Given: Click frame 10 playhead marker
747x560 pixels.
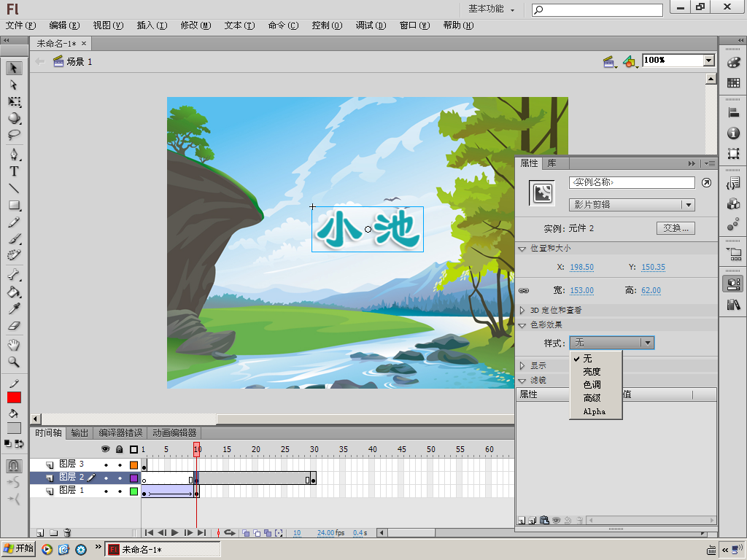Looking at the screenshot, I should pos(197,449).
